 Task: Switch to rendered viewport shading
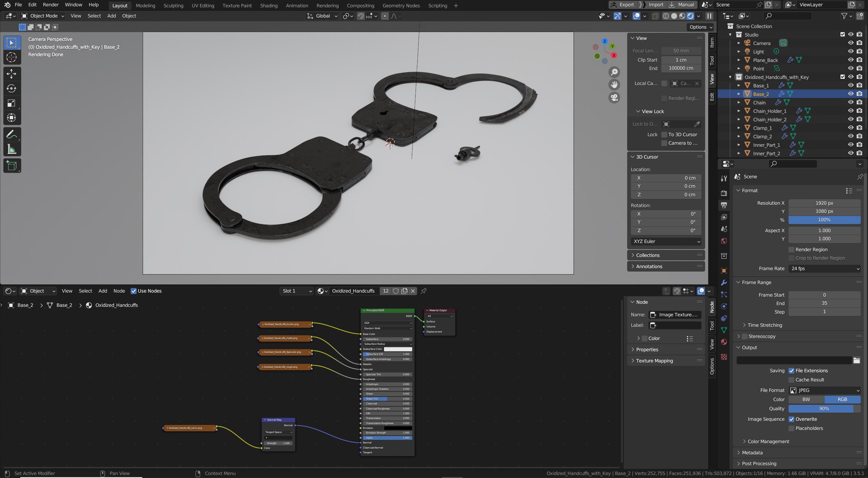(690, 16)
